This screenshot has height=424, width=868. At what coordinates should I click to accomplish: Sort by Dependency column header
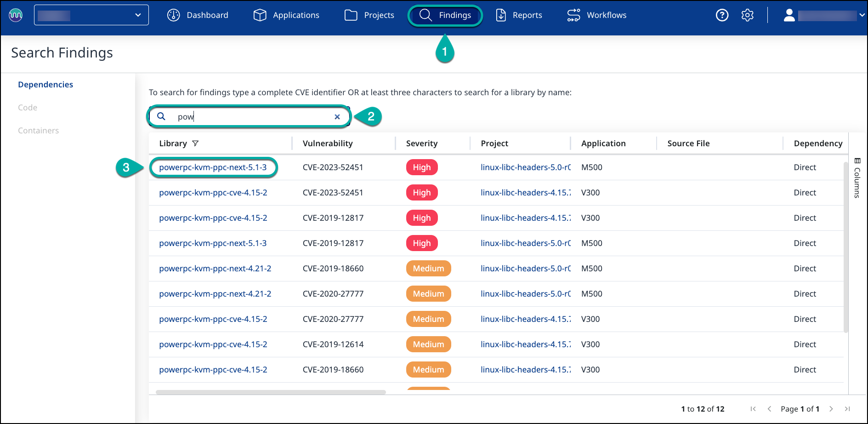coord(818,143)
